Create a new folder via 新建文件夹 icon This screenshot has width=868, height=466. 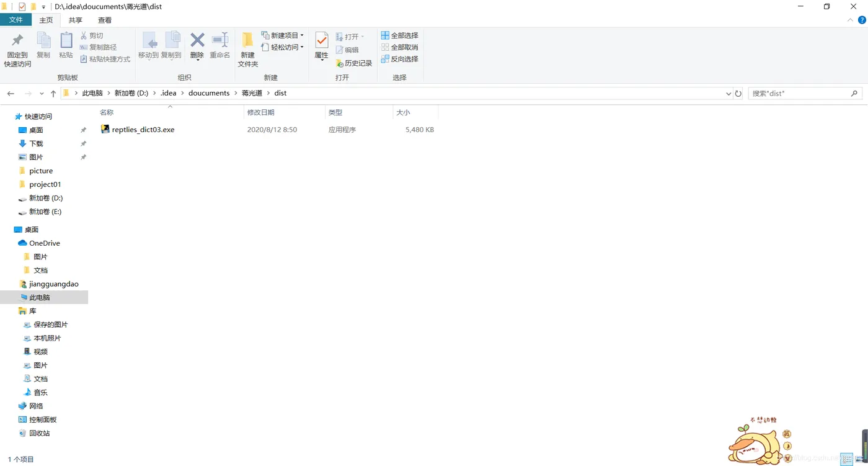tap(247, 48)
